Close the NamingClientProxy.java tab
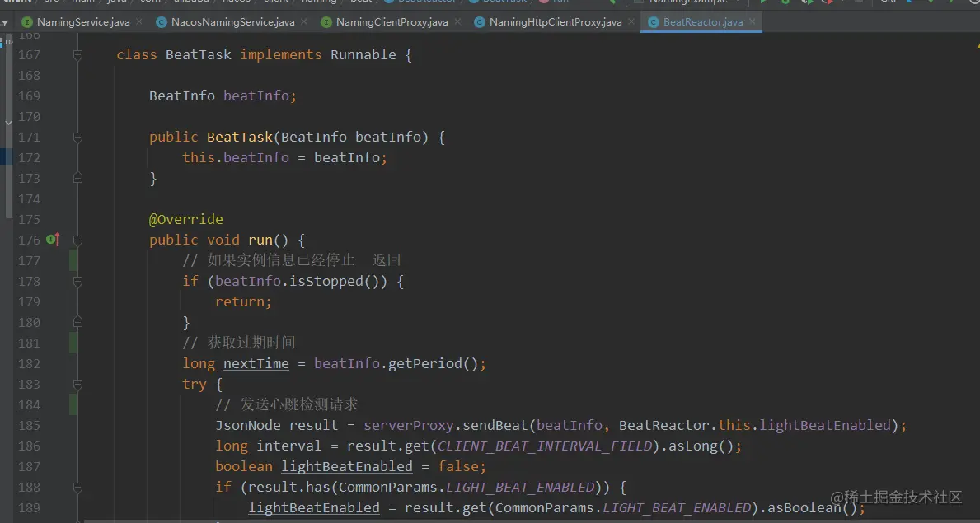Screen dimensions: 980x523 pos(457,22)
